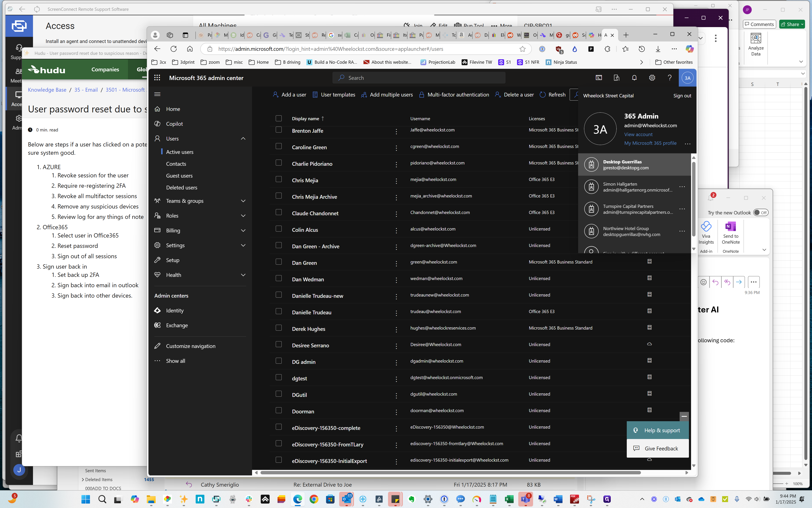
Task: Select the Chris Mejia Archive checkbox
Action: (x=278, y=196)
